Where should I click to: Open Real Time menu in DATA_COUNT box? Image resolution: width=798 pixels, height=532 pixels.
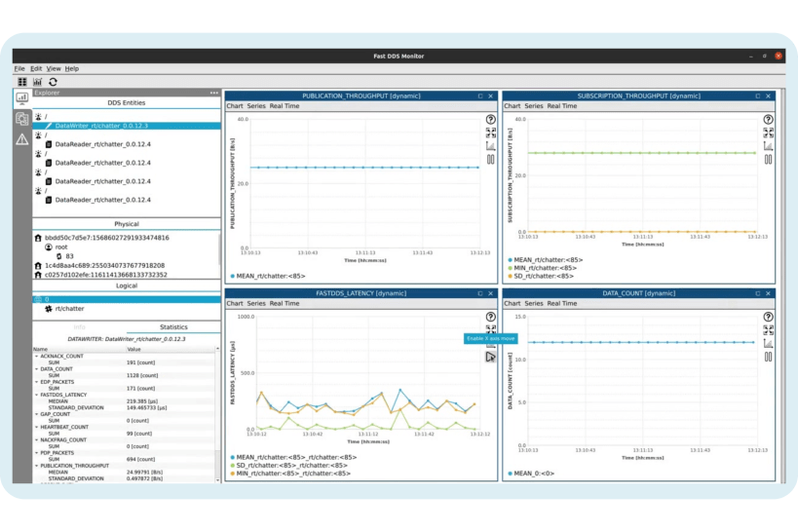562,303
